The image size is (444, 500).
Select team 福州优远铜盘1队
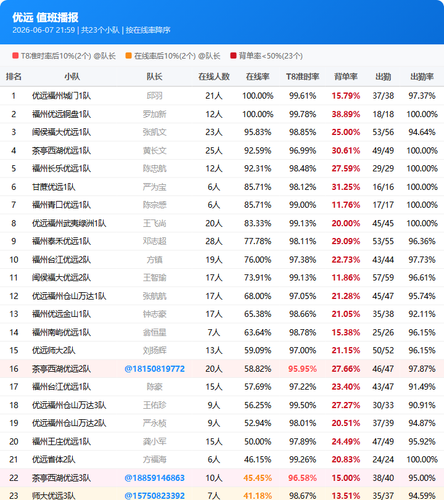click(x=61, y=114)
